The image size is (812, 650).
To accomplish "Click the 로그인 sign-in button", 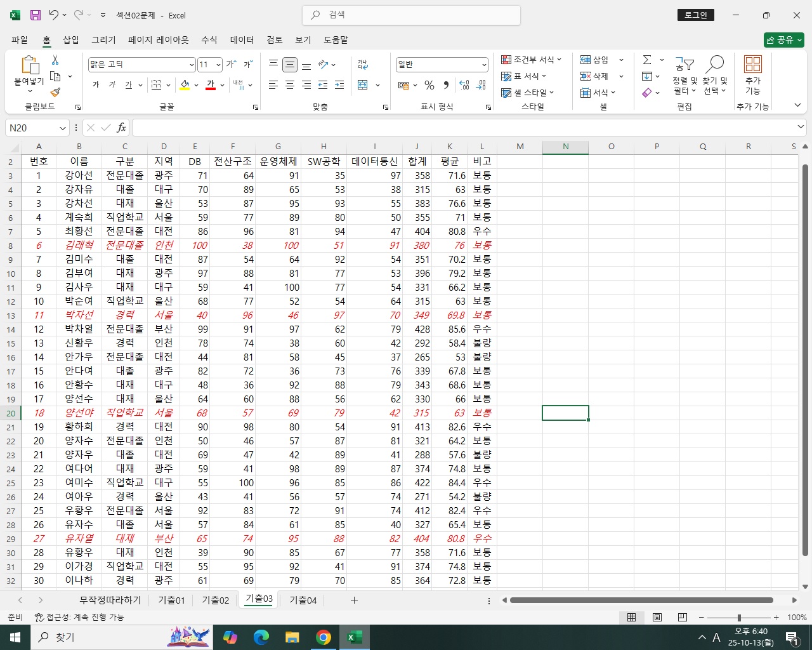I will 695,15.
